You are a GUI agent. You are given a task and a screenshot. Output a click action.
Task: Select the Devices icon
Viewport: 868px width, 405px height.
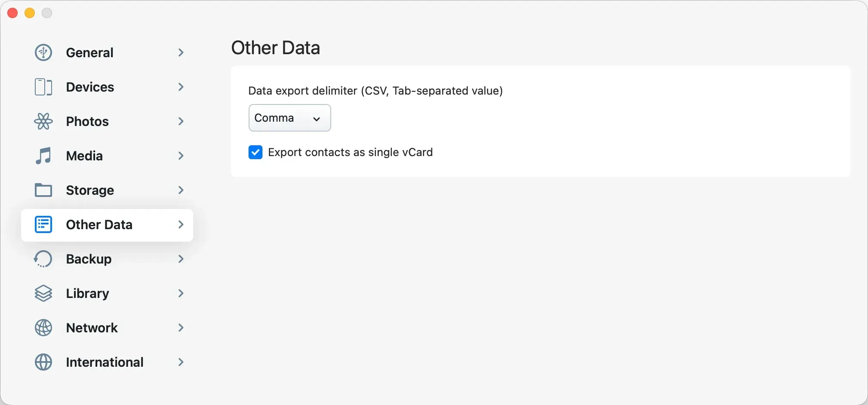(43, 87)
